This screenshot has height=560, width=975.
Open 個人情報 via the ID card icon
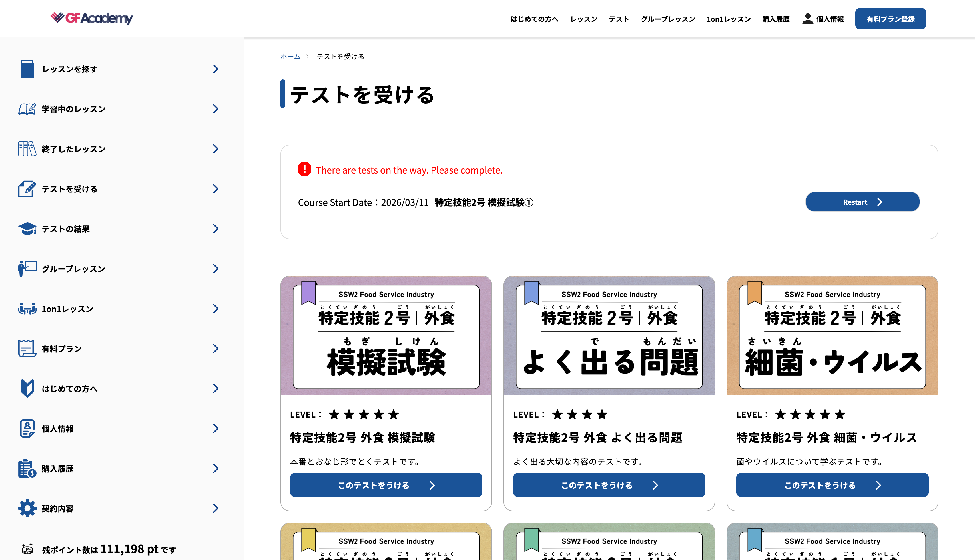tap(27, 428)
